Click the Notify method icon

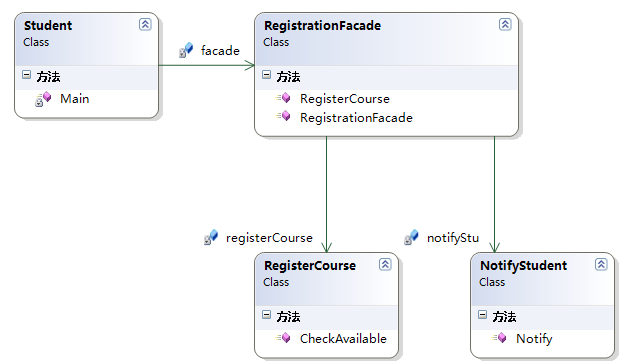point(499,338)
